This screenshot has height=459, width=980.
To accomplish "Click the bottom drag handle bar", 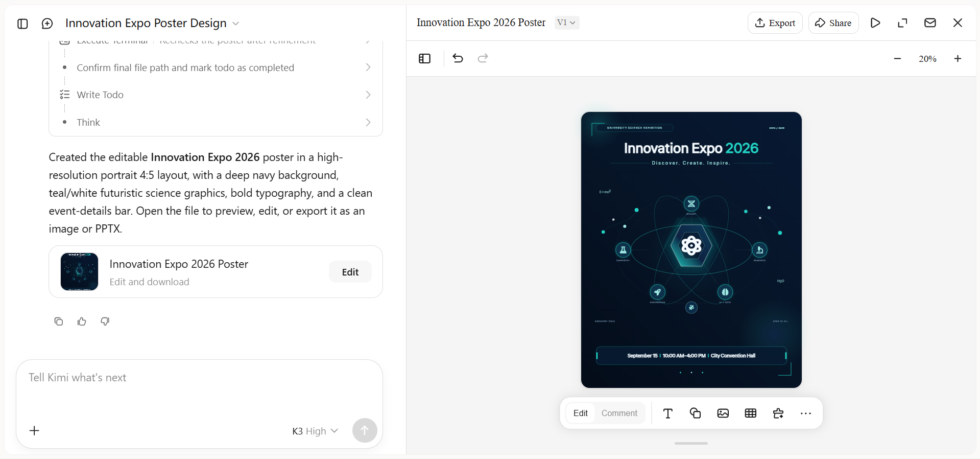I will click(691, 443).
